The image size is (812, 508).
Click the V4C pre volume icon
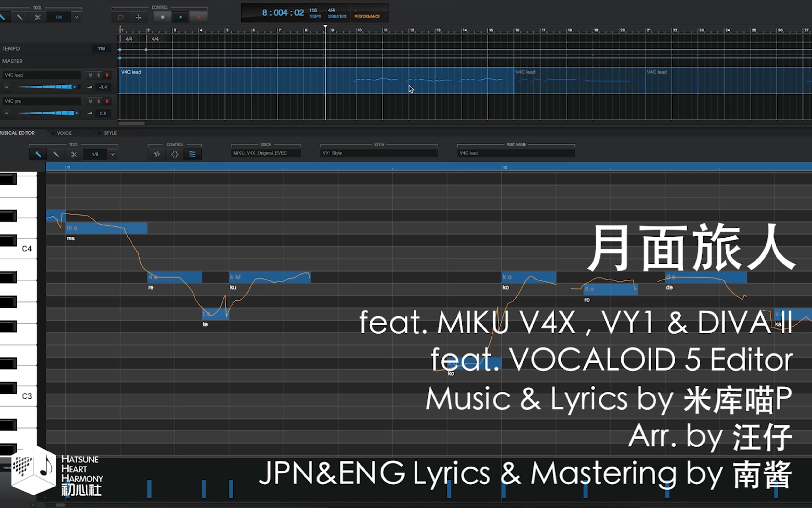pyautogui.click(x=89, y=113)
